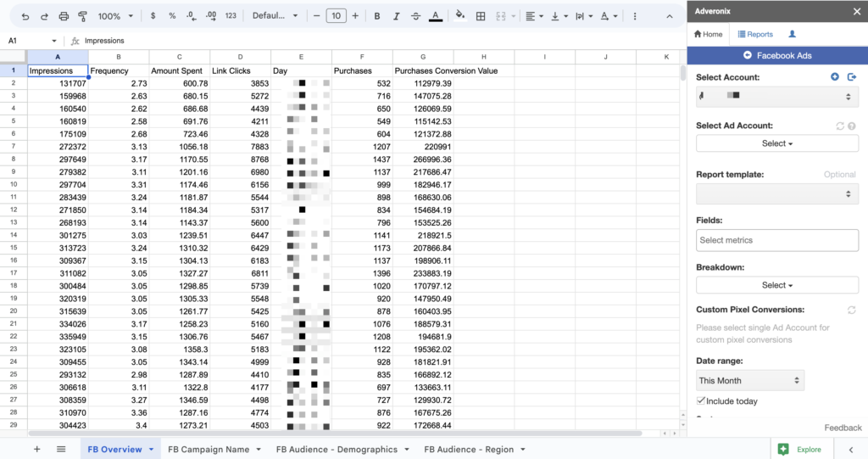Screen dimensions: 868x459
Task: Toggle bold formatting
Action: tap(377, 16)
